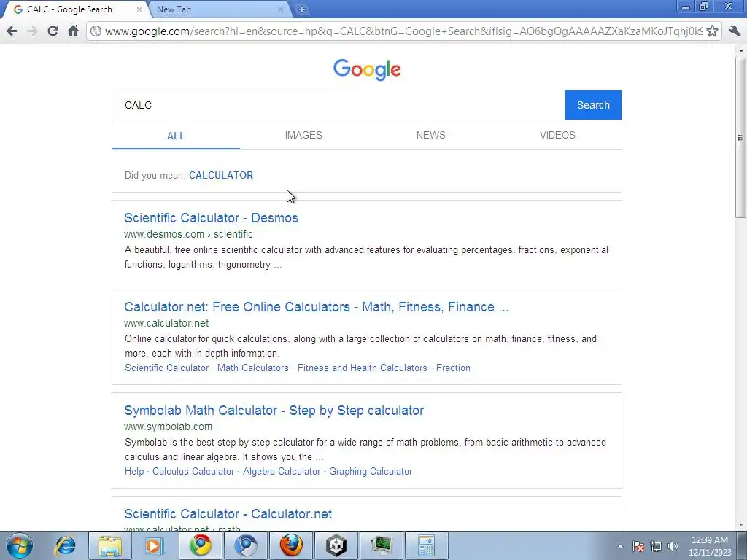Click the blue Search button

click(x=593, y=105)
